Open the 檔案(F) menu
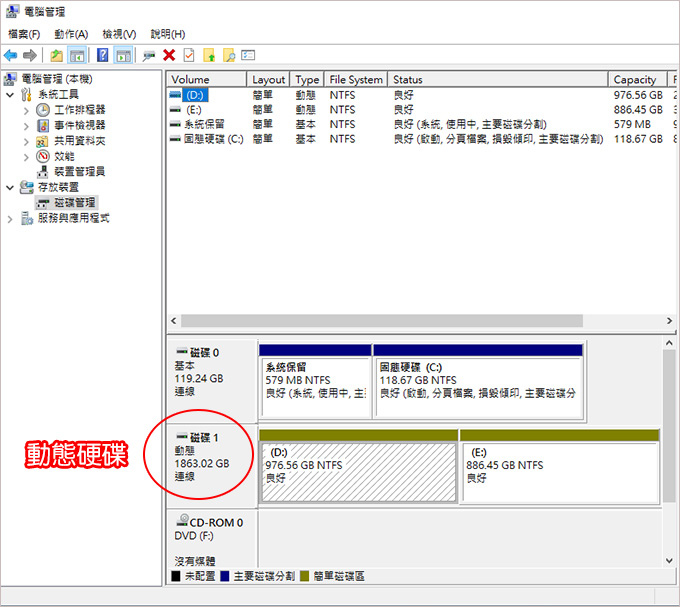The height and width of the screenshot is (607, 680). (24, 34)
